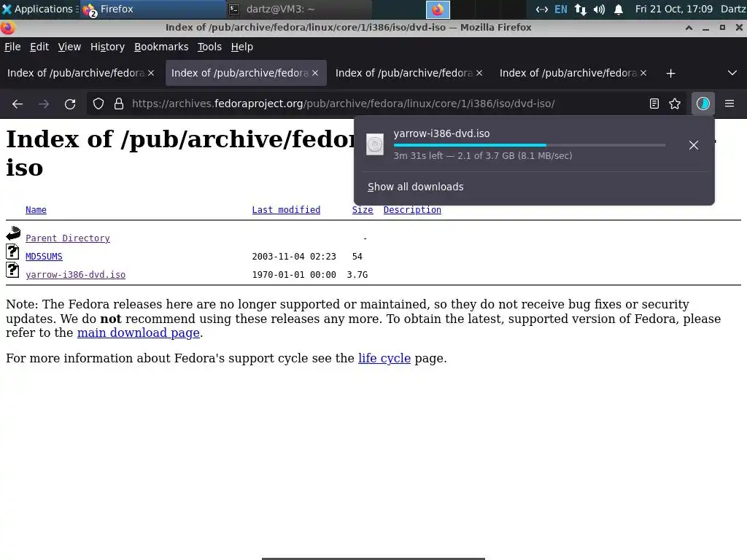Image resolution: width=747 pixels, height=560 pixels.
Task: Go back to the previous page
Action: click(18, 104)
